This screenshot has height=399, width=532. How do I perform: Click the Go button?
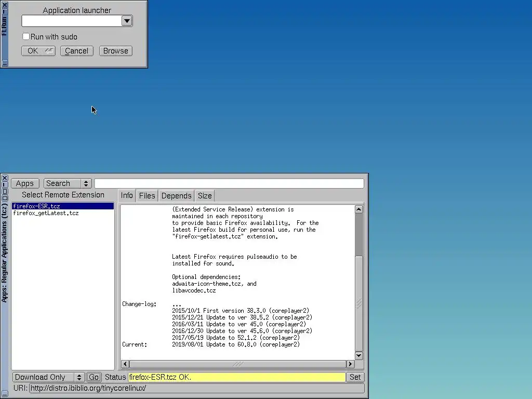pyautogui.click(x=94, y=377)
